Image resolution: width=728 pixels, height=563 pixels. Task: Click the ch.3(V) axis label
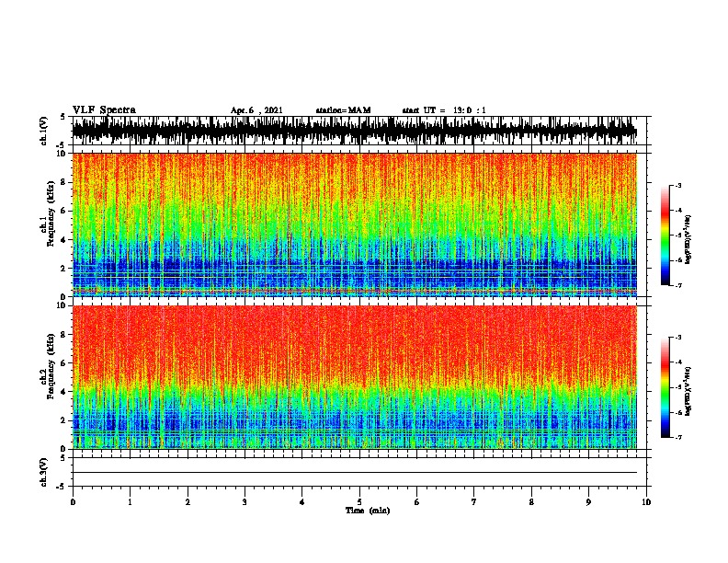44,472
